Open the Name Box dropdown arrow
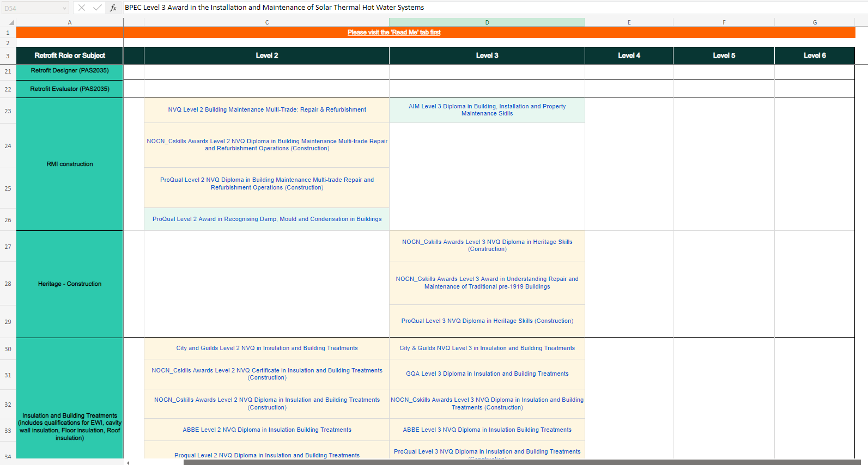Viewport: 868px width, 465px height. (64, 8)
